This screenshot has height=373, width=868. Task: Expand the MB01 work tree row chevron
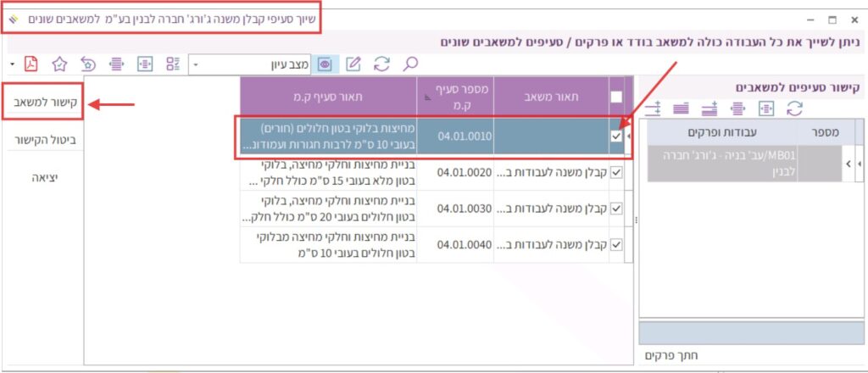(x=849, y=163)
